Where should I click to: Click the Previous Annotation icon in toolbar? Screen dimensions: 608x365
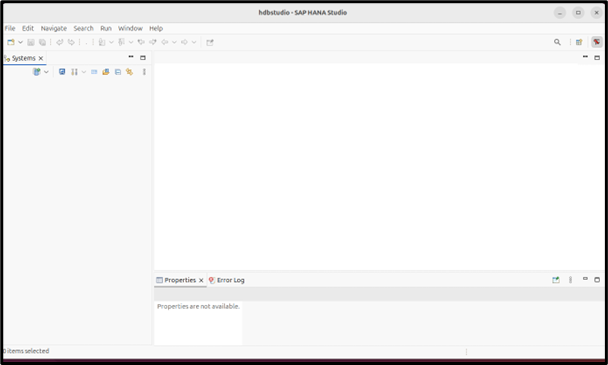point(121,42)
